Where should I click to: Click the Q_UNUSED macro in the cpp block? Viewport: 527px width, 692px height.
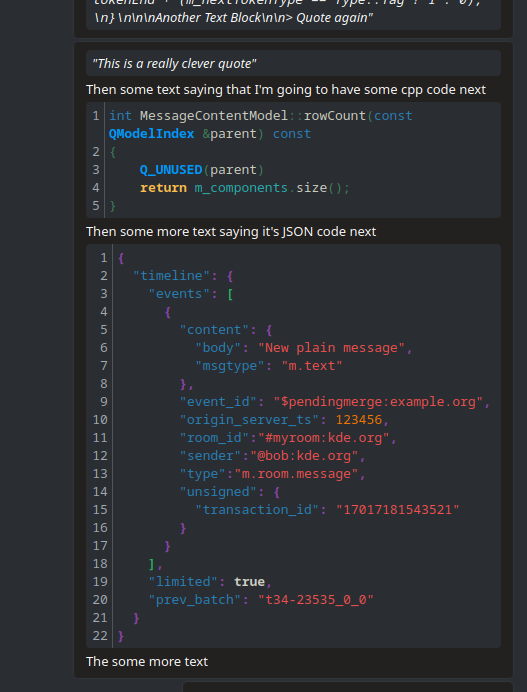171,170
